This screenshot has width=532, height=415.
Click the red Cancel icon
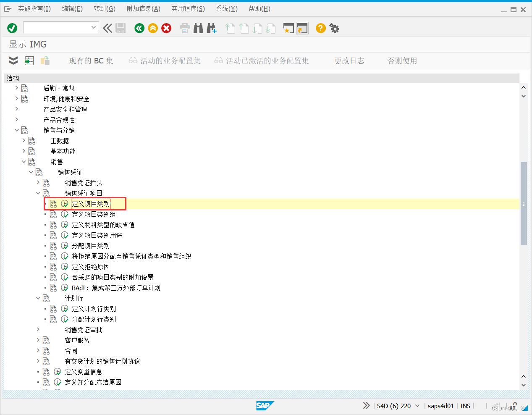tap(166, 28)
